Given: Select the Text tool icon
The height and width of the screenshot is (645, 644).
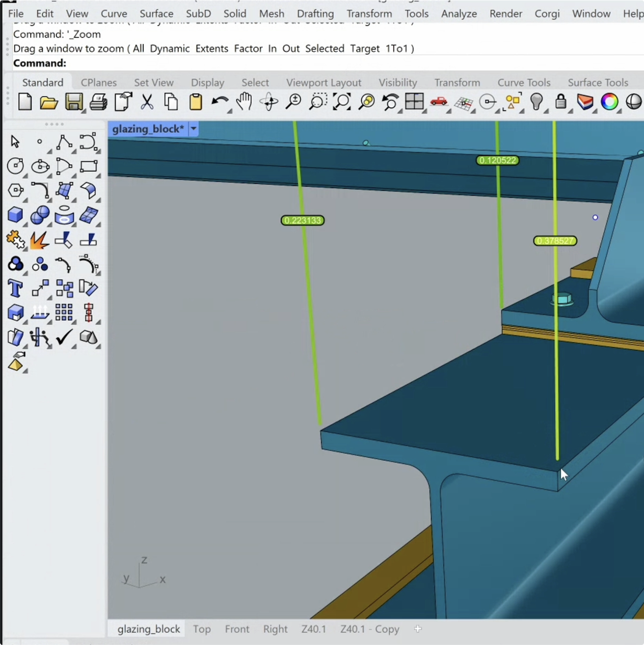Looking at the screenshot, I should (15, 289).
